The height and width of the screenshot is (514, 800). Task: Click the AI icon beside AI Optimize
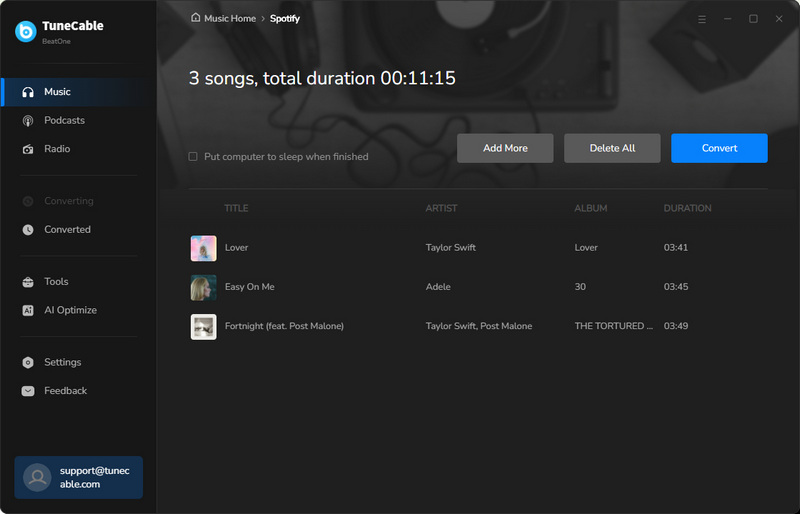click(28, 310)
